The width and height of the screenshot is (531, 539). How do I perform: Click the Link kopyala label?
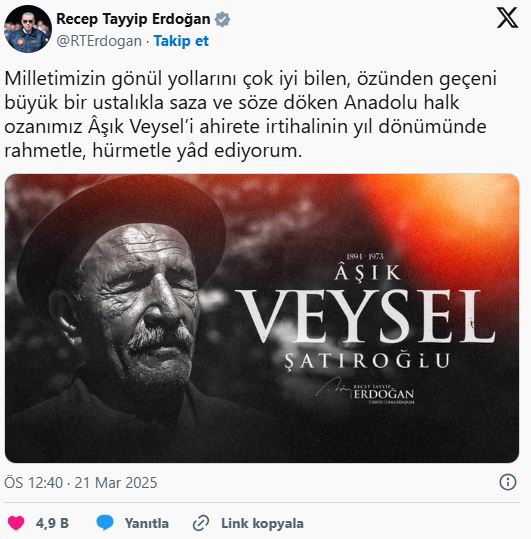pos(262,523)
